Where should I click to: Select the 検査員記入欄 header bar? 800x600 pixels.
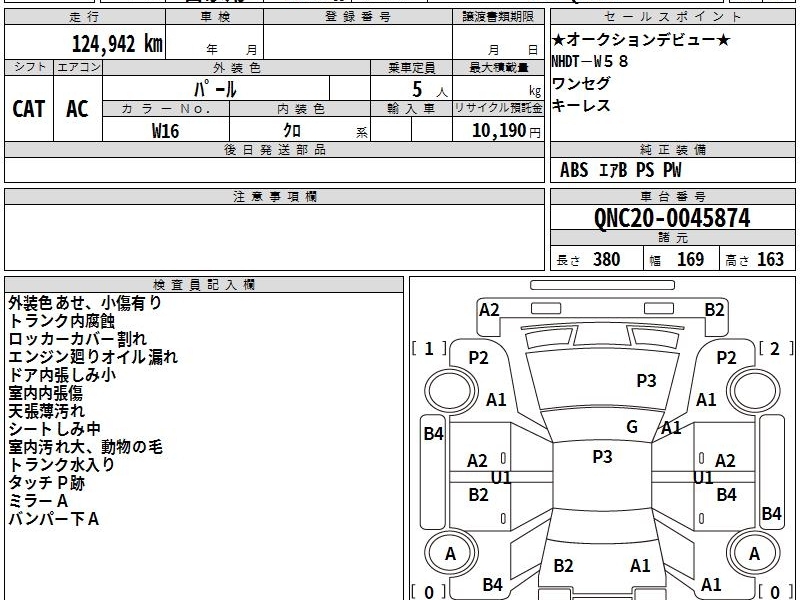coord(204,285)
